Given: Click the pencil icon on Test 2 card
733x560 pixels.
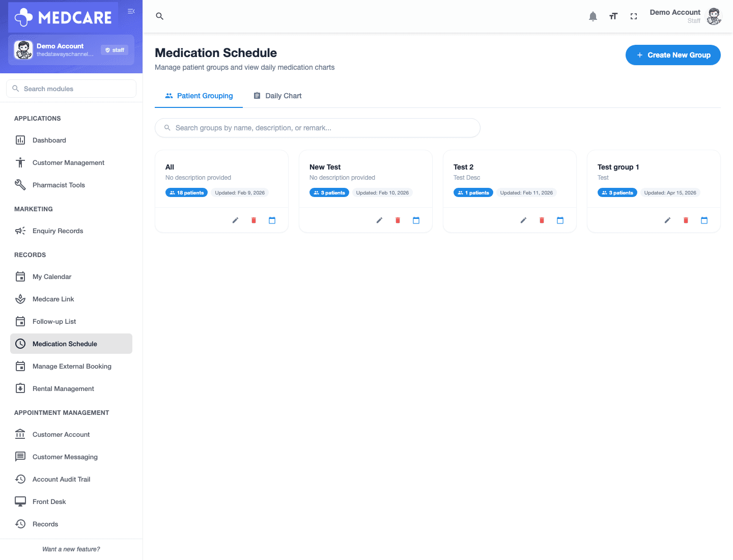Looking at the screenshot, I should click(x=523, y=220).
